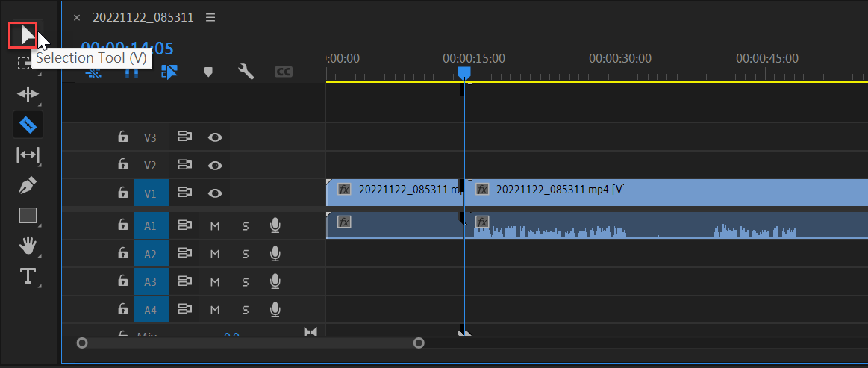Viewport: 868px width, 368px height.
Task: Toggle sync lock on track V3
Action: pos(184,137)
